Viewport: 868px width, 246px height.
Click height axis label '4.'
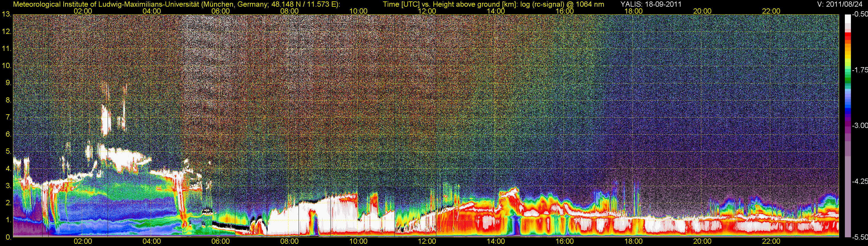tap(8, 168)
